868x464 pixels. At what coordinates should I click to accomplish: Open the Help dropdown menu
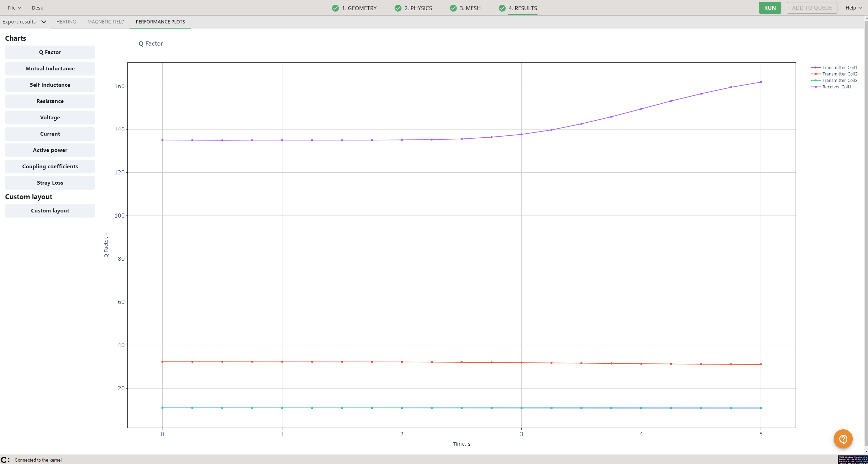853,8
